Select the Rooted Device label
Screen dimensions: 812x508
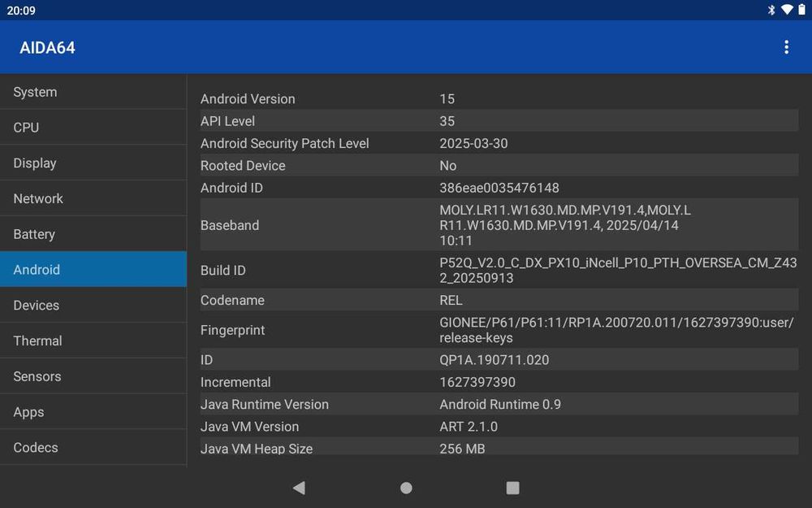click(243, 166)
